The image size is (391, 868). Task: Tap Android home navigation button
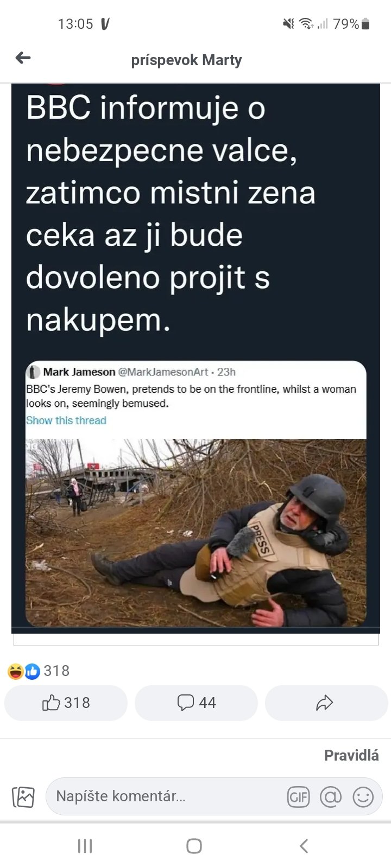coord(194,846)
